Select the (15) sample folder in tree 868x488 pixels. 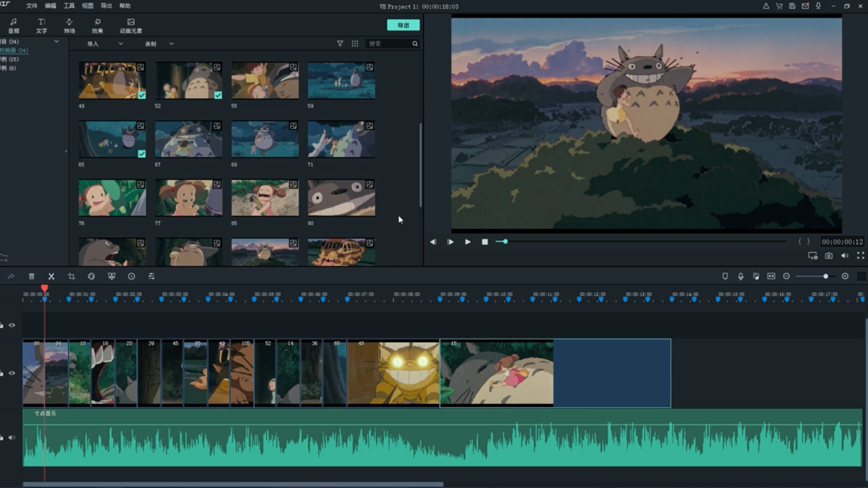click(x=9, y=60)
